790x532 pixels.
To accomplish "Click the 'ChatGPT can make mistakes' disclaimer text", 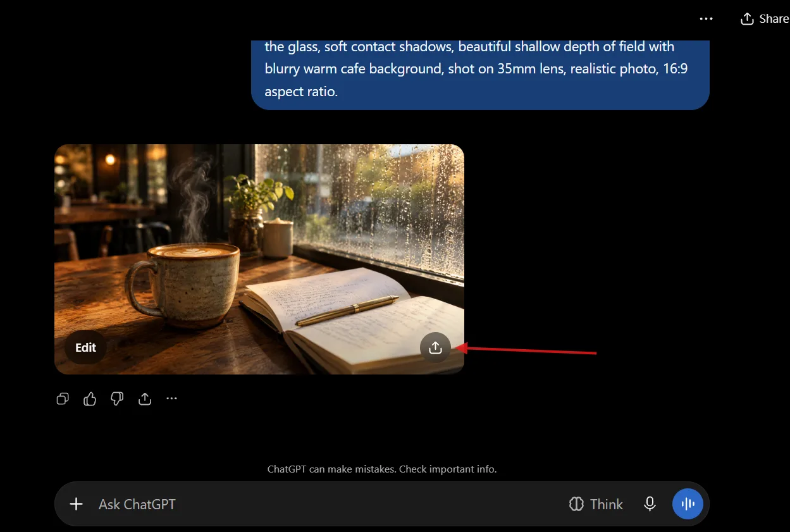I will (382, 469).
